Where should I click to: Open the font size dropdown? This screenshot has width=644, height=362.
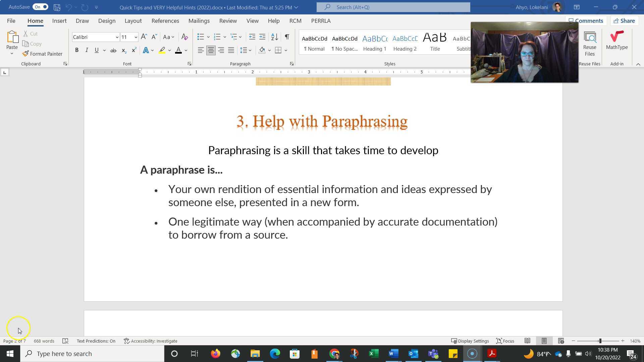coord(135,37)
